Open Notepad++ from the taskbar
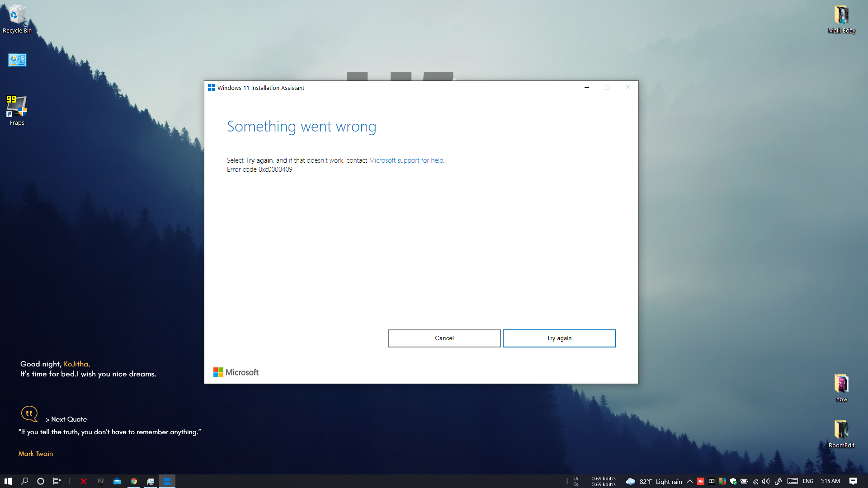The height and width of the screenshot is (488, 868). coord(100,481)
